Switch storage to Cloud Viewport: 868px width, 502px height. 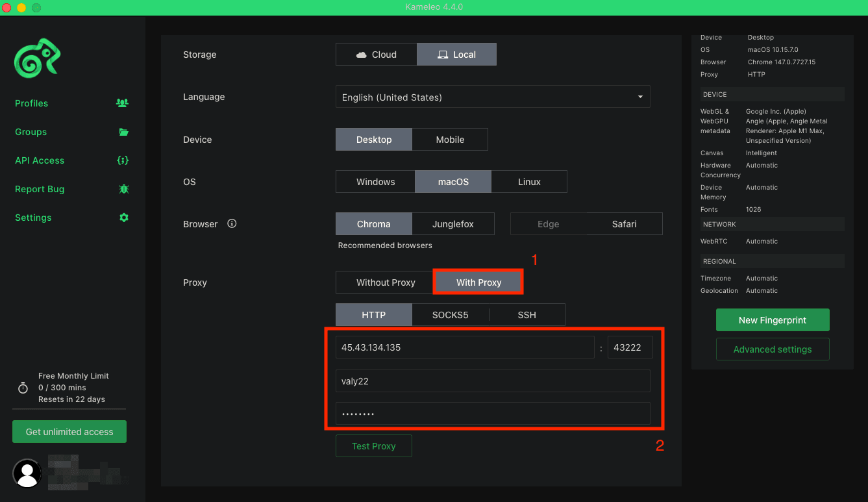pos(376,54)
